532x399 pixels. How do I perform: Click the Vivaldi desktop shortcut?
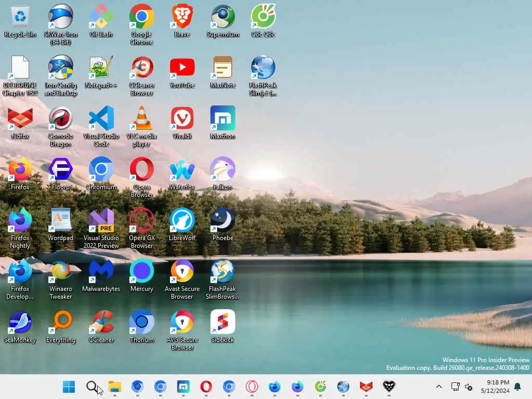(x=182, y=123)
